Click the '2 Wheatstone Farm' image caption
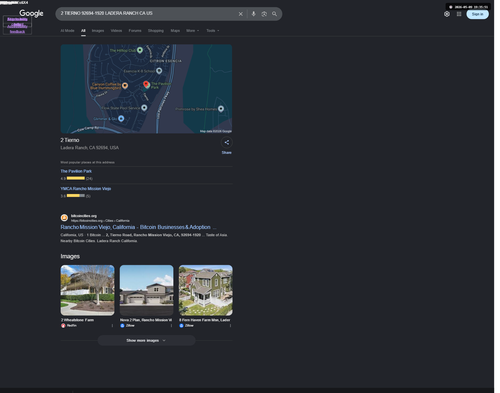The width and height of the screenshot is (500, 393). (77, 320)
